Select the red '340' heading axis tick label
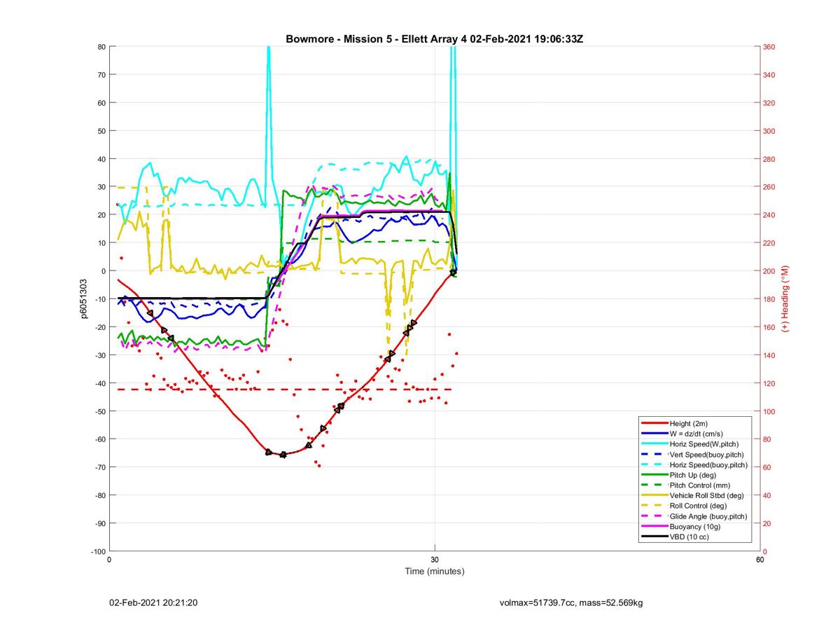The height and width of the screenshot is (620, 840). tap(769, 75)
